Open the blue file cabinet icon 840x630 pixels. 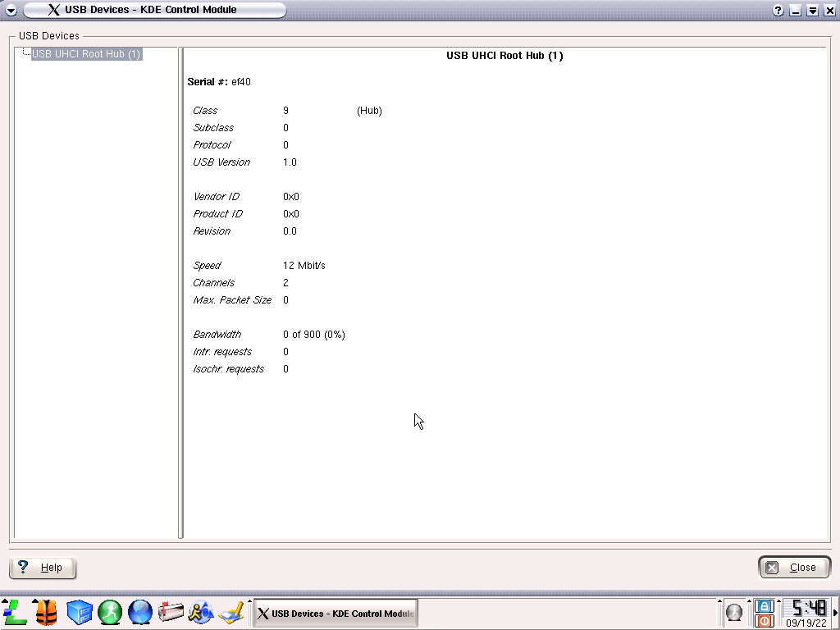click(79, 613)
